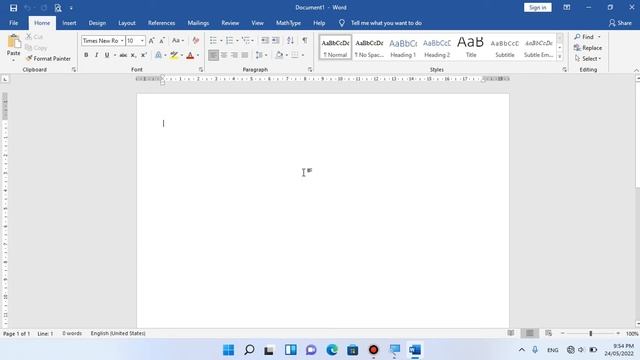
Task: Open Windows Start menu
Action: click(229, 350)
